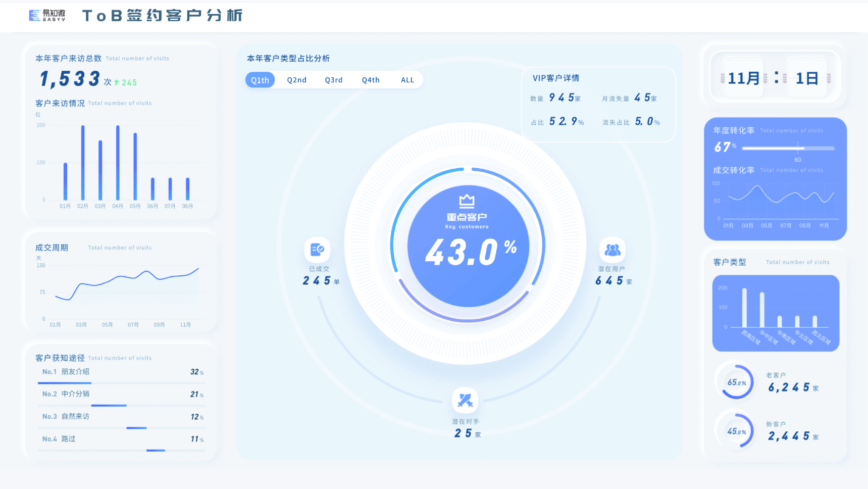
Task: Open the Q4th tab
Action: tap(371, 80)
